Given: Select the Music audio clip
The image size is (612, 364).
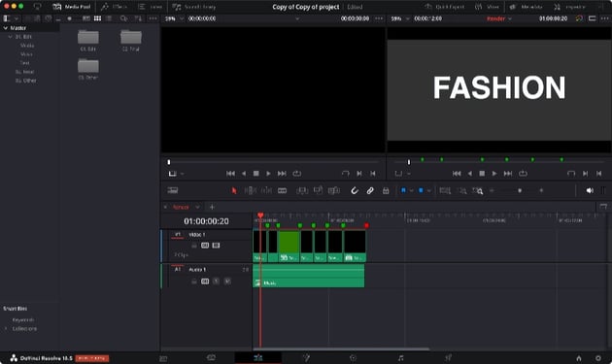Looking at the screenshot, I should point(309,276).
